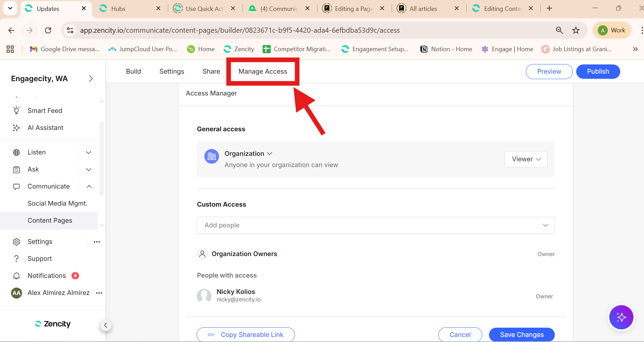Switch to the Build tab
The image size is (644, 342).
pyautogui.click(x=133, y=71)
